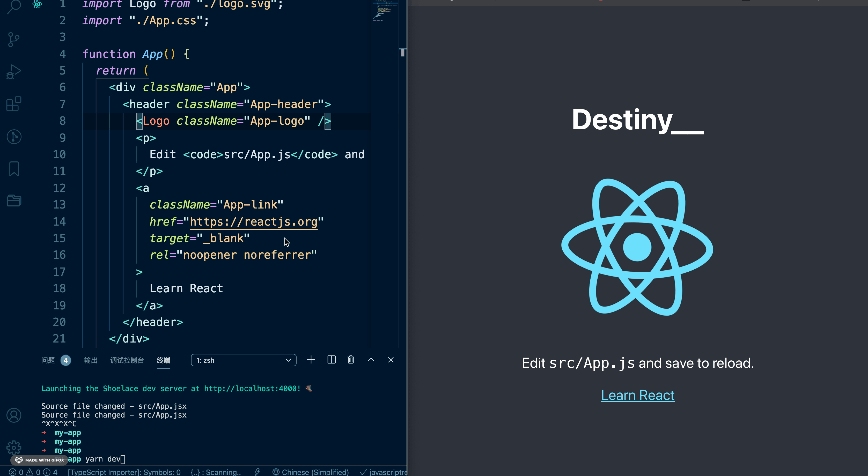The width and height of the screenshot is (868, 476).
Task: Open the Extensions view
Action: click(x=14, y=104)
